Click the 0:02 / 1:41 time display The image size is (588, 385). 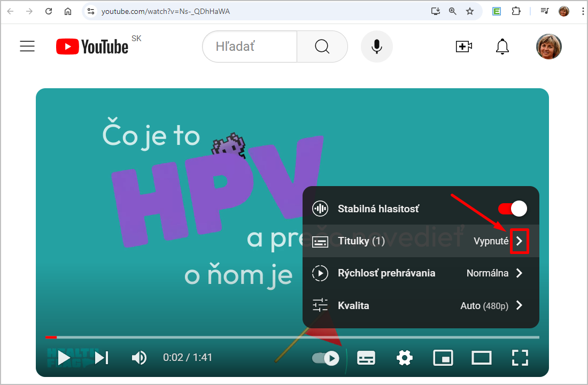point(188,357)
